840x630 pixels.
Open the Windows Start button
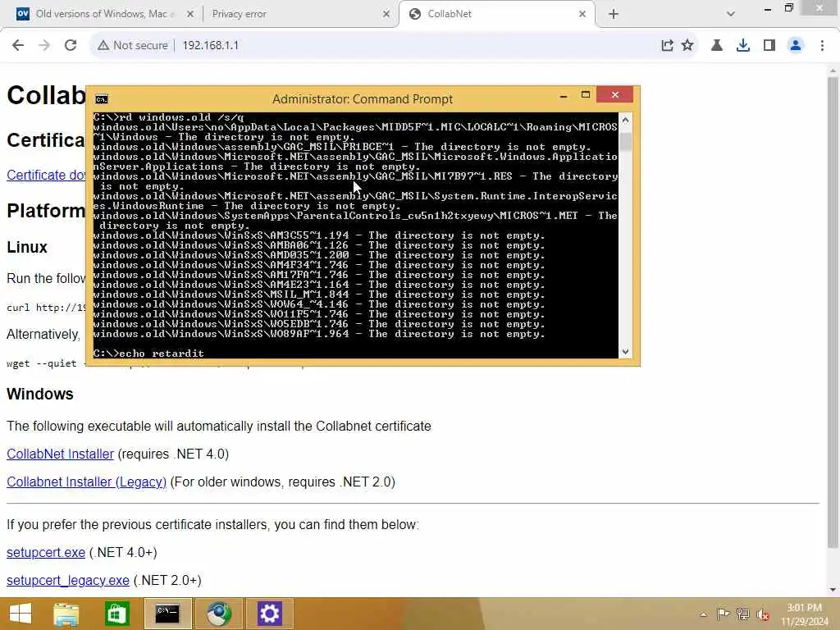point(21,614)
